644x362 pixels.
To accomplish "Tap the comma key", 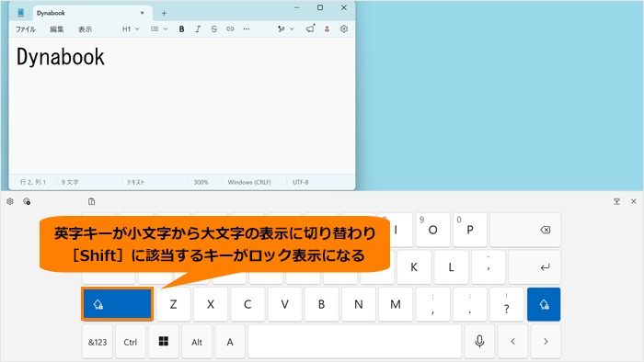I will click(432, 304).
